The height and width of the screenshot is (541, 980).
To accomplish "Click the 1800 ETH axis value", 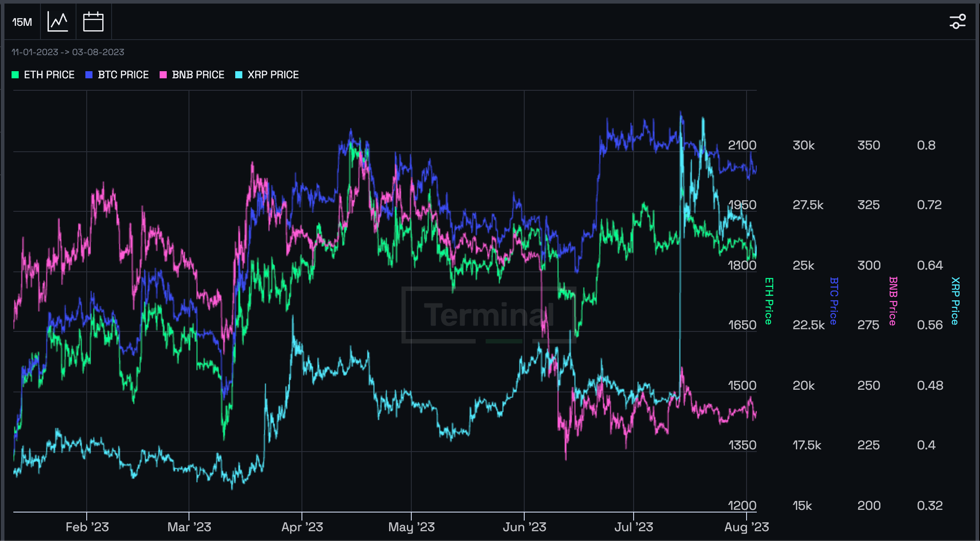I will point(742,266).
